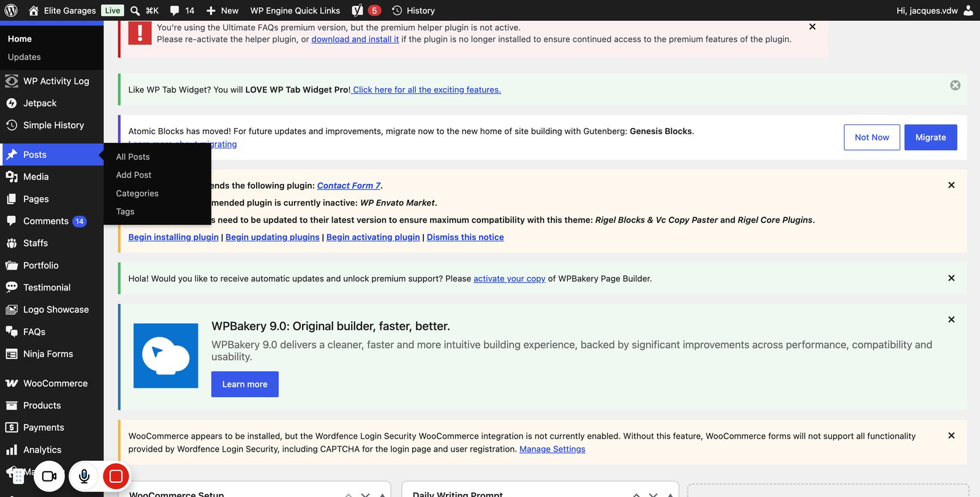Click the Learn more WPBakery button

245,384
